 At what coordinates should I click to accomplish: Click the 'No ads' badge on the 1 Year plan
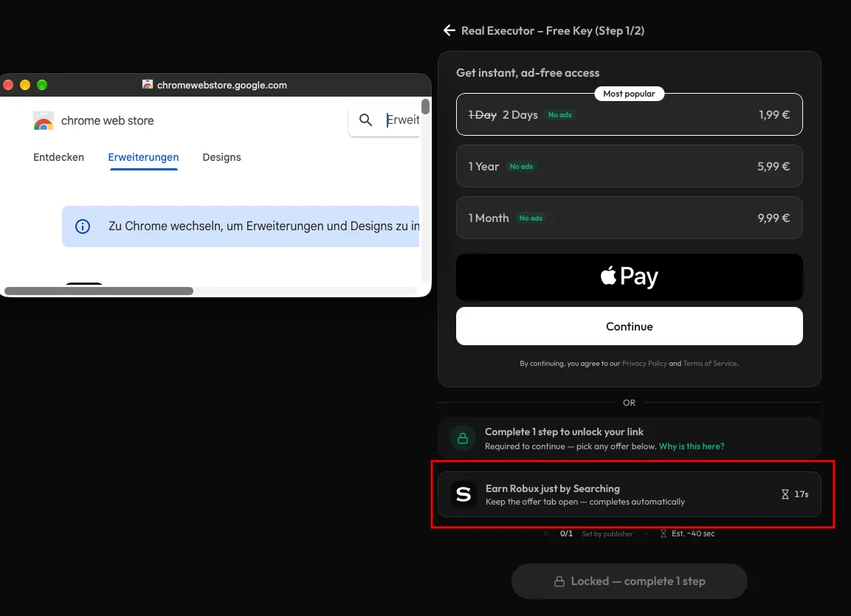coord(521,167)
